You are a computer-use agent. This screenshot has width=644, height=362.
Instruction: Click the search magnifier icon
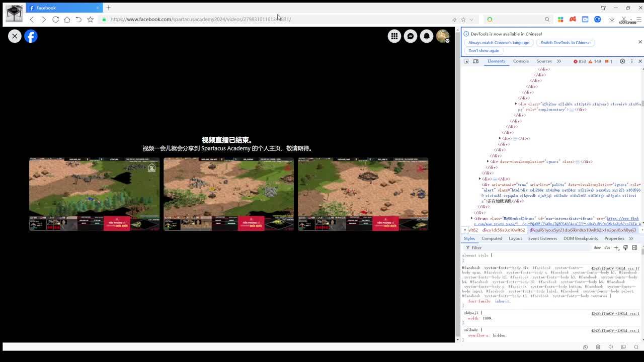coord(547,20)
